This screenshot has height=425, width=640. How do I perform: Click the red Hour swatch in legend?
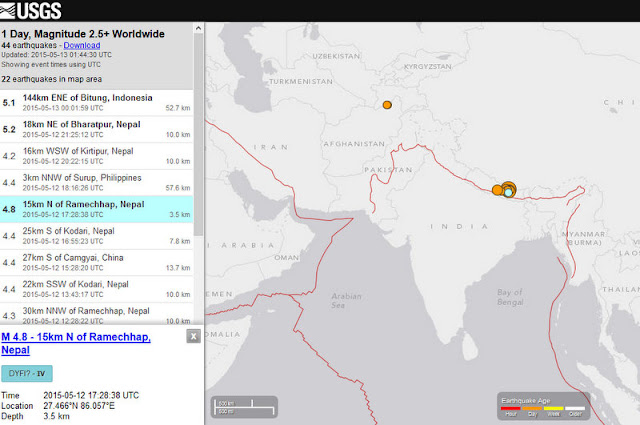[x=511, y=408]
